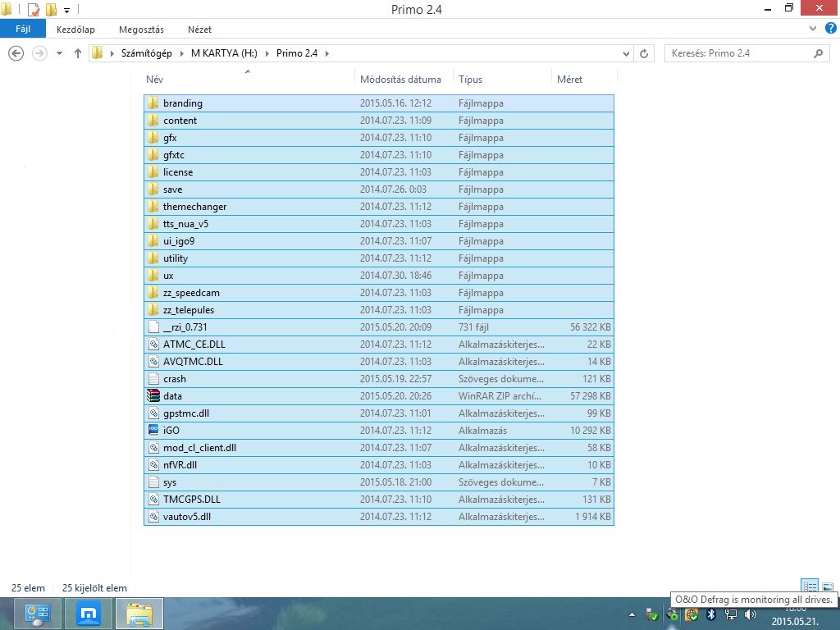Screen dimensions: 840x630
Task: Select the gfx folder icon
Action: [x=153, y=137]
